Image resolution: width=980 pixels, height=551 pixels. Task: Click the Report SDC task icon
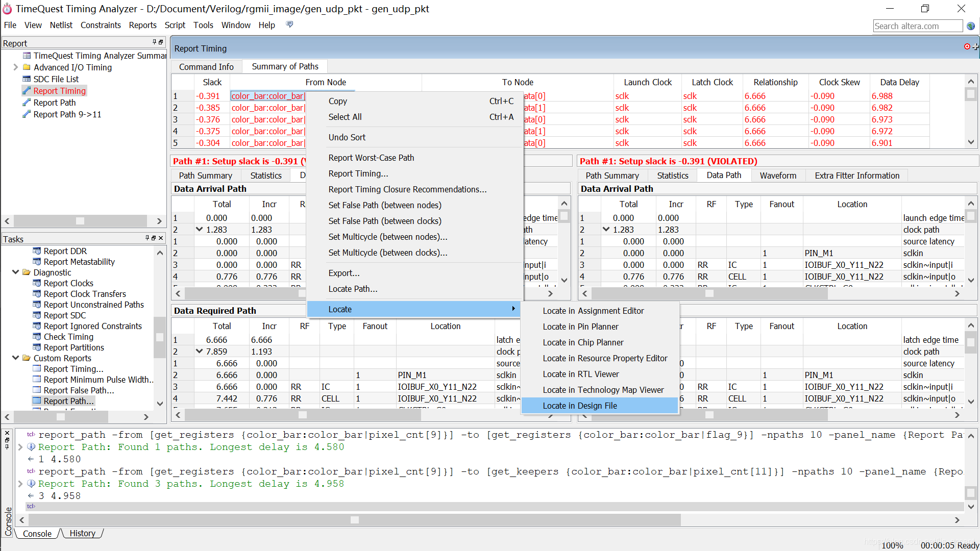click(x=37, y=315)
